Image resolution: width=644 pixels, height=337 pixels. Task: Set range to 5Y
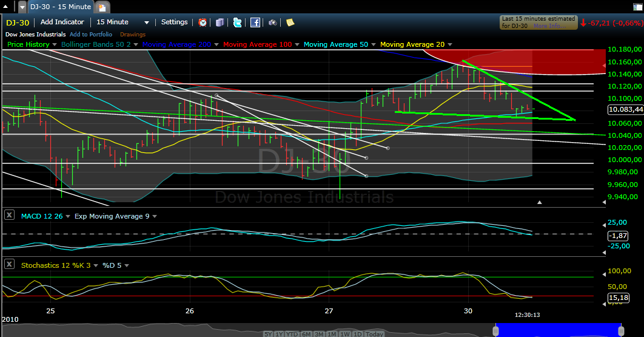[268, 334]
